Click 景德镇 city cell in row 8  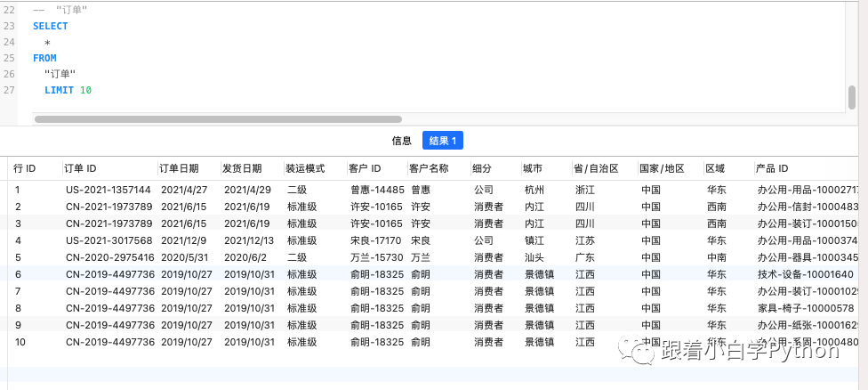[x=539, y=308]
